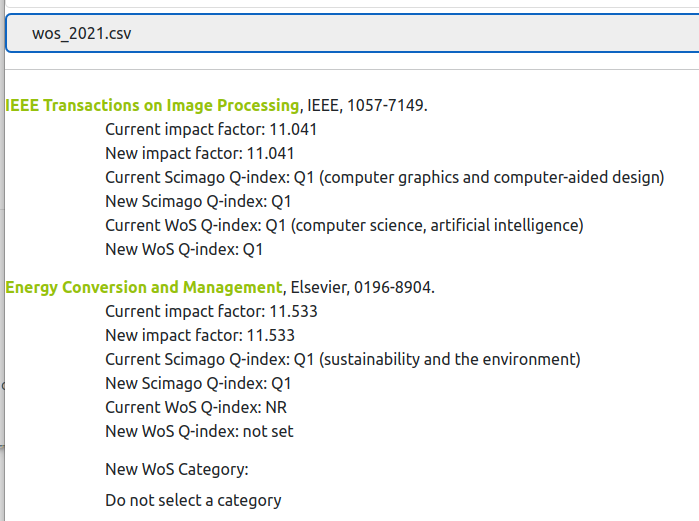This screenshot has width=699, height=521.
Task: Click the ISSN 0196-8904 text
Action: coord(392,288)
